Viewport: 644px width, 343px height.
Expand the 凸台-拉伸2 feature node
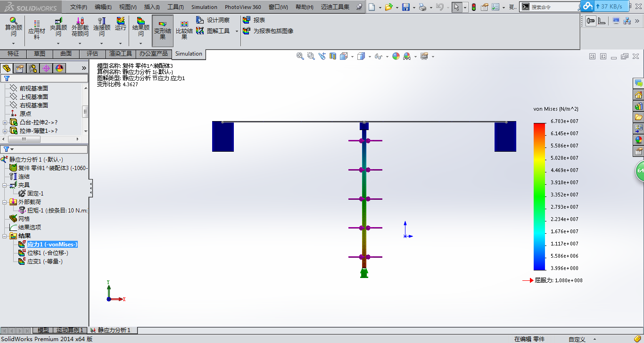[5, 122]
